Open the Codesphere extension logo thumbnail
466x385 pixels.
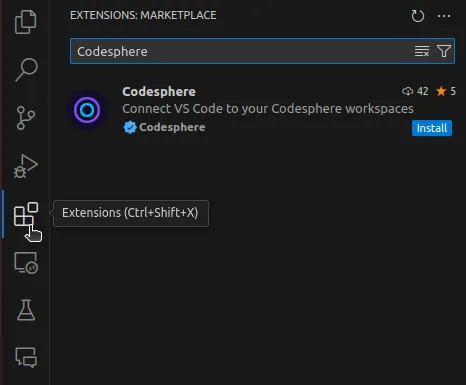click(87, 110)
